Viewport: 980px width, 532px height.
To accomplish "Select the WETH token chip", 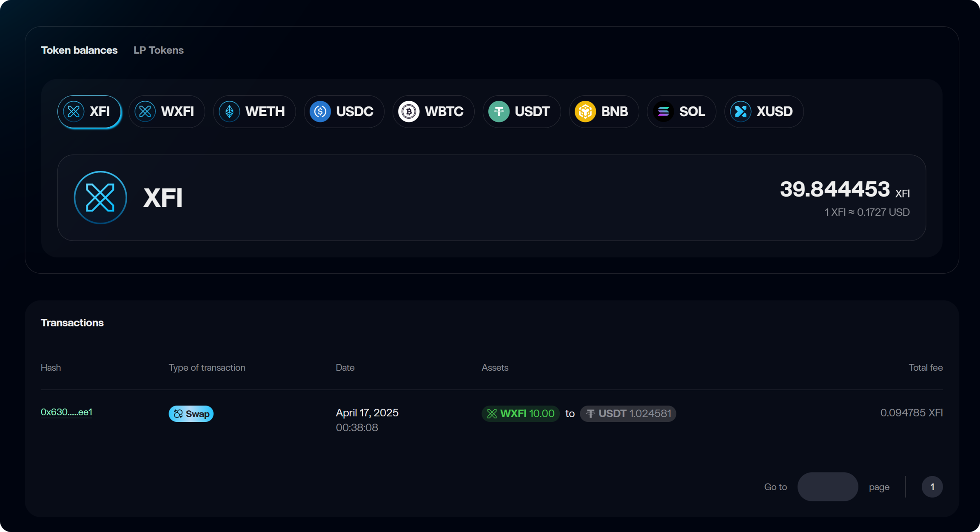I will click(x=254, y=112).
